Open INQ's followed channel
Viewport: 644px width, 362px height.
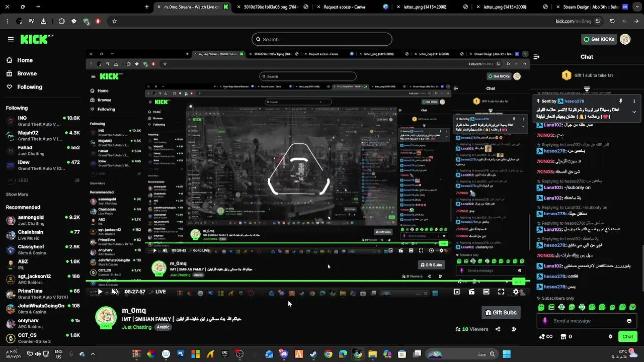pyautogui.click(x=42, y=121)
